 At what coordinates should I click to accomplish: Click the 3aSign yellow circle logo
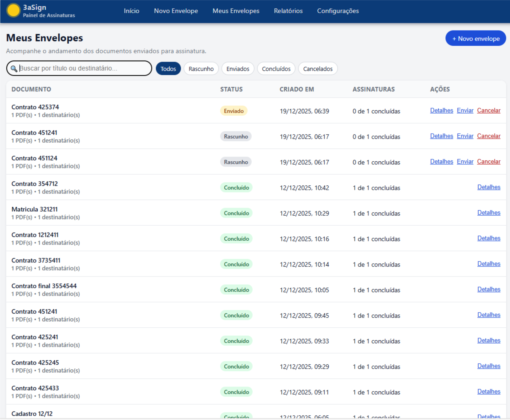click(x=13, y=11)
